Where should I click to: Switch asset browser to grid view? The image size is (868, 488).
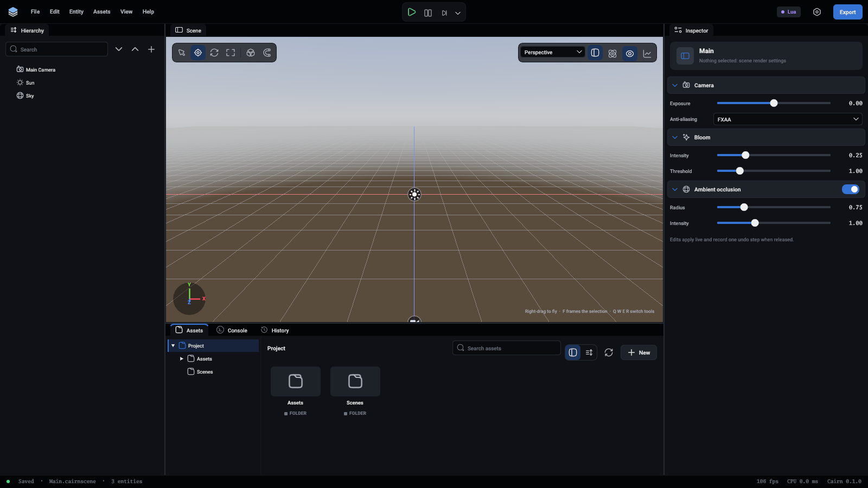[573, 352]
